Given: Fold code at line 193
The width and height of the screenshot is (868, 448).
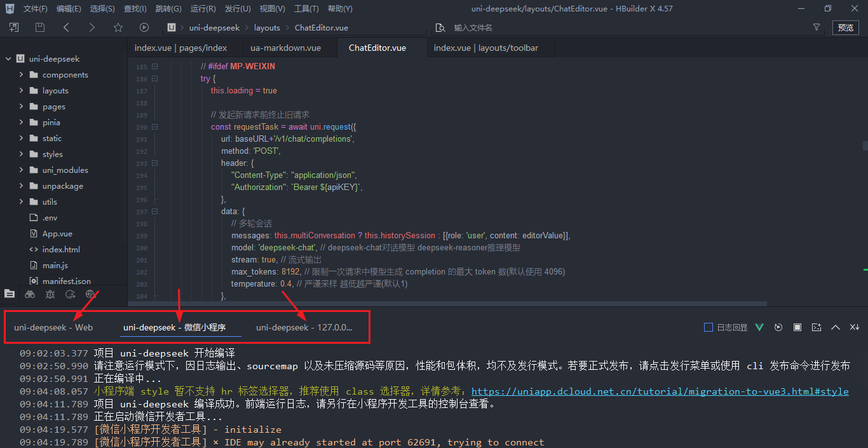Looking at the screenshot, I should point(154,163).
